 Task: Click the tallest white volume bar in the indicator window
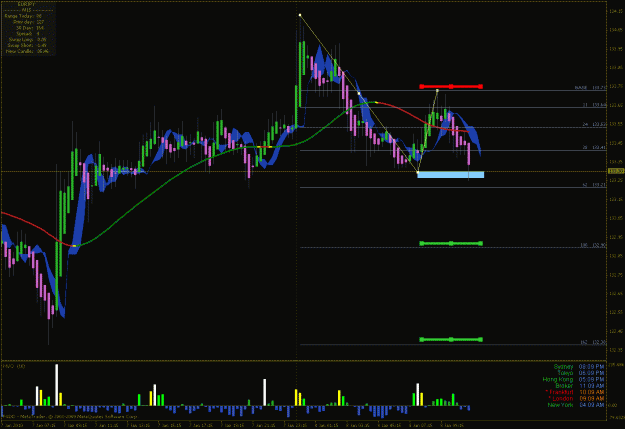(57, 385)
